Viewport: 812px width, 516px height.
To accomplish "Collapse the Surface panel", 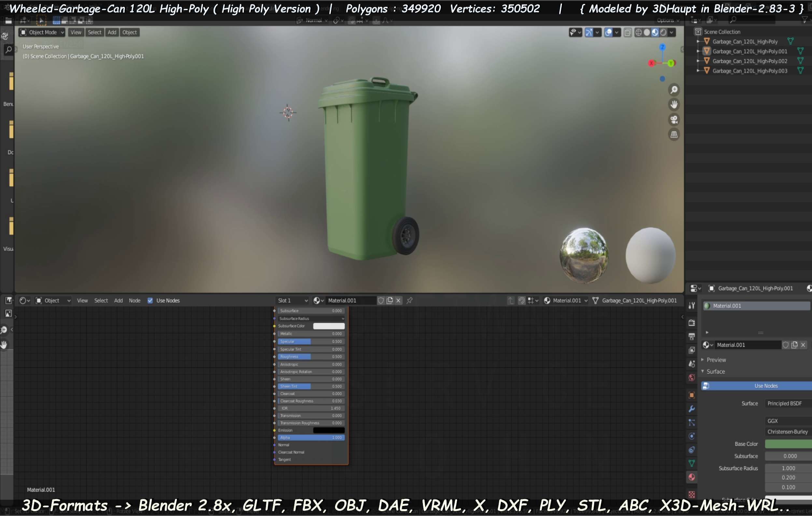I will point(702,371).
